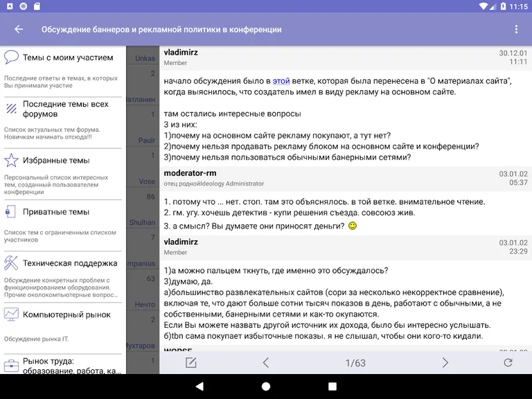Tap the Wi-Fi status icon
This screenshot has height=399, width=532.
(484, 6)
